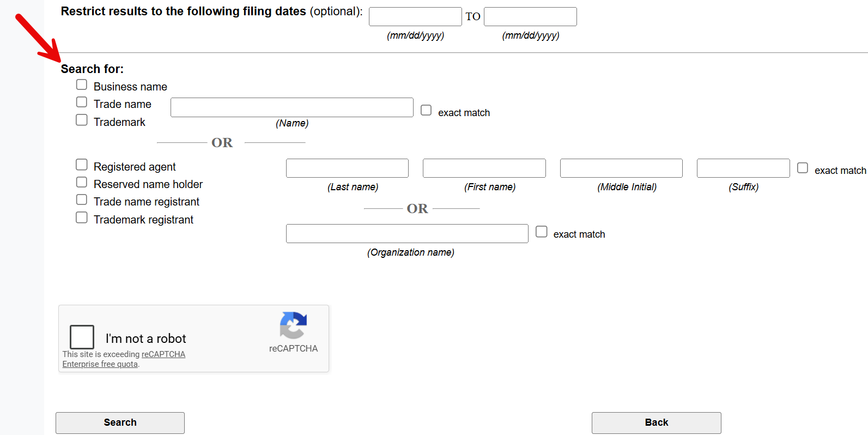868x435 pixels.
Task: Enable exact match for the Name field
Action: [426, 110]
